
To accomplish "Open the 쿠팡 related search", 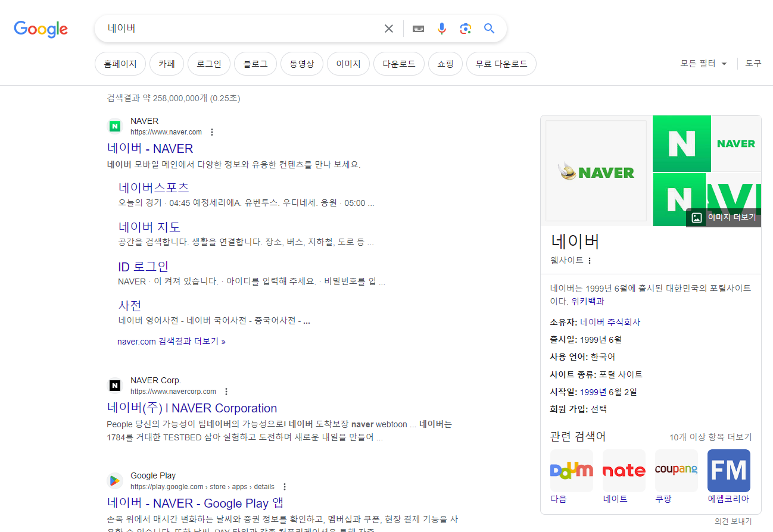I will [677, 477].
